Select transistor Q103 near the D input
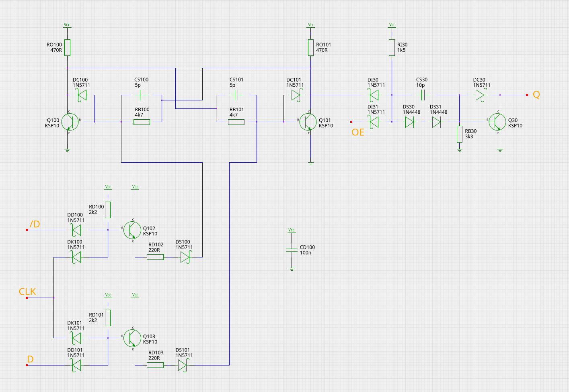The width and height of the screenshot is (569, 392). [132, 338]
